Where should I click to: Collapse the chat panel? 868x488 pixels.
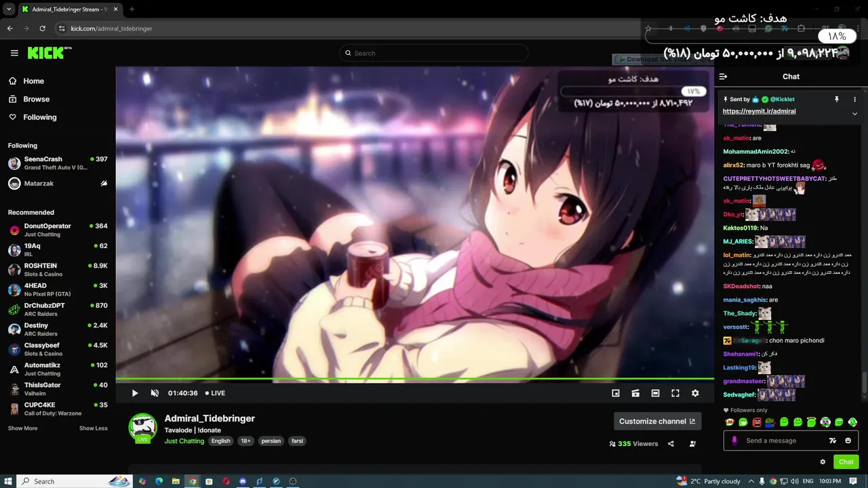click(723, 77)
